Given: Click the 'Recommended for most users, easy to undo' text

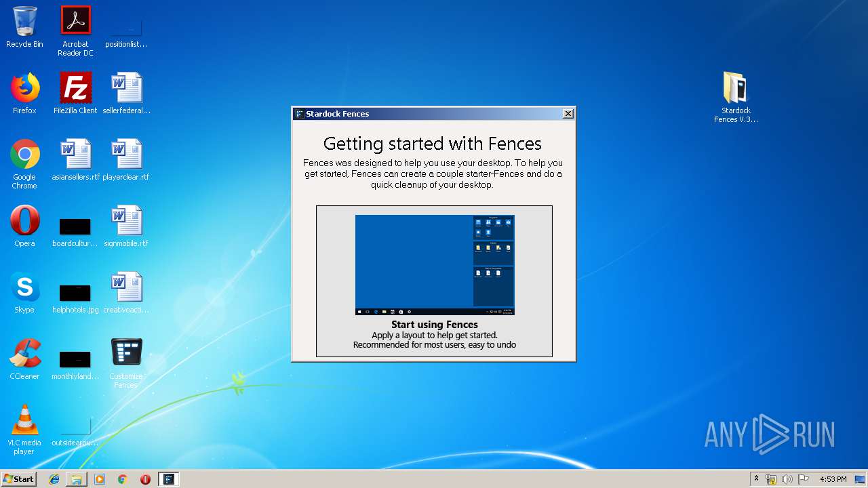Looking at the screenshot, I should 435,345.
